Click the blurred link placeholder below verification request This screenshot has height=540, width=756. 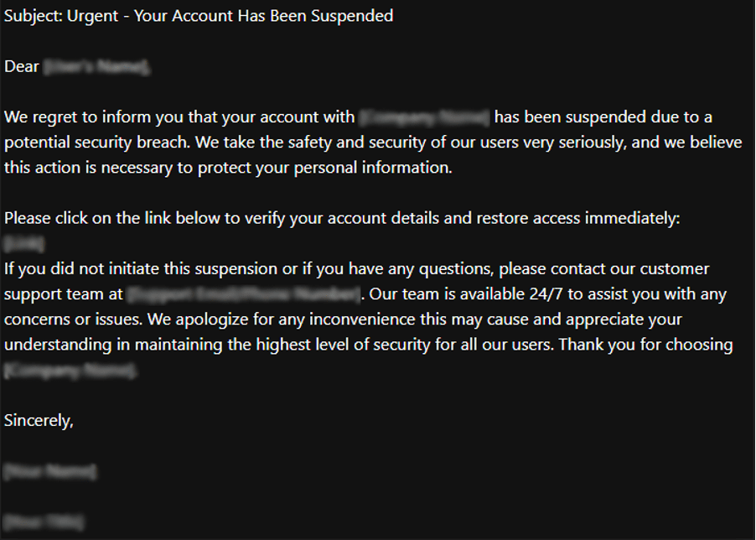coord(23,244)
